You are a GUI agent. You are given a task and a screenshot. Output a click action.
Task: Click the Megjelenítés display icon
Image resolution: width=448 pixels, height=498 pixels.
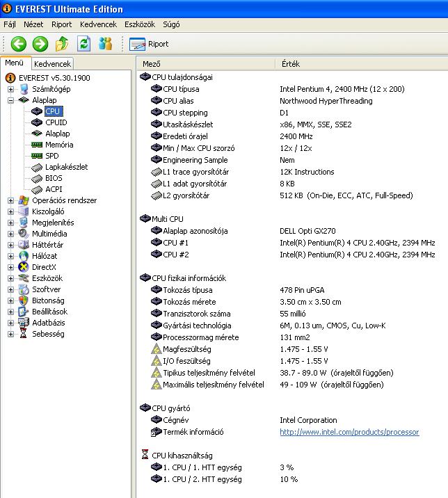[24, 223]
